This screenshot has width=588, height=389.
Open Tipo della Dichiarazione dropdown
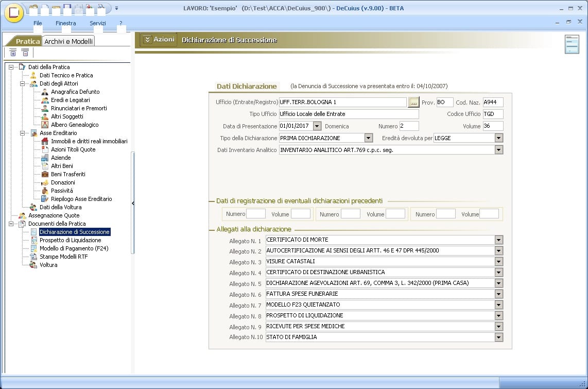coord(368,138)
